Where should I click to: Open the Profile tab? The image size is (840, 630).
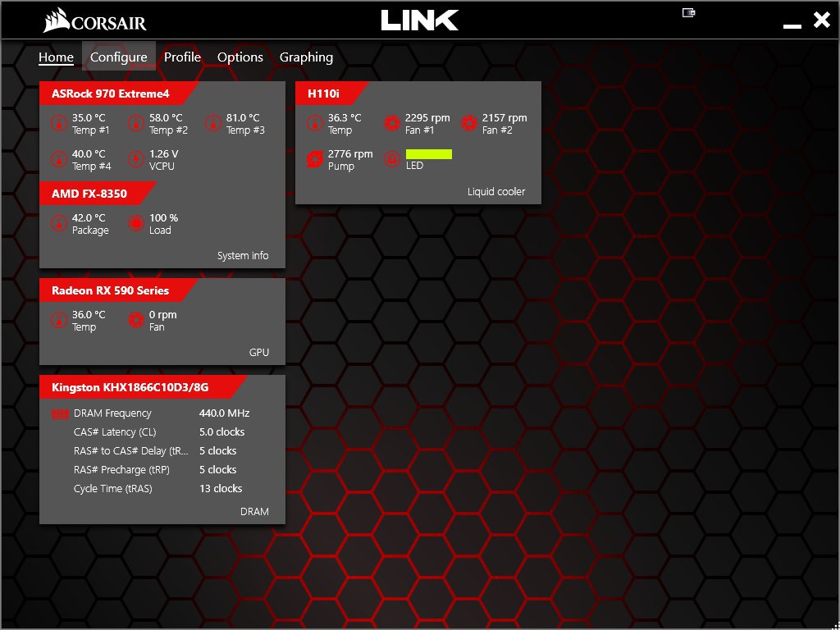pos(182,57)
